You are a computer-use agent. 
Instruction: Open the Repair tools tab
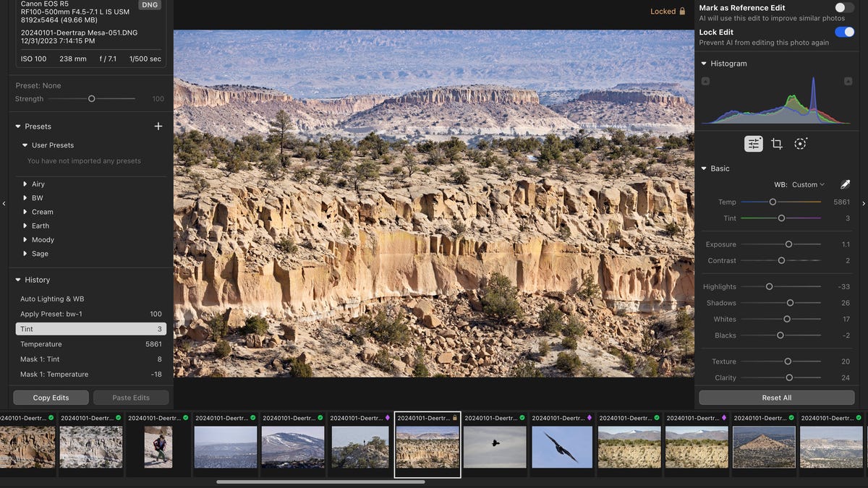(x=800, y=143)
